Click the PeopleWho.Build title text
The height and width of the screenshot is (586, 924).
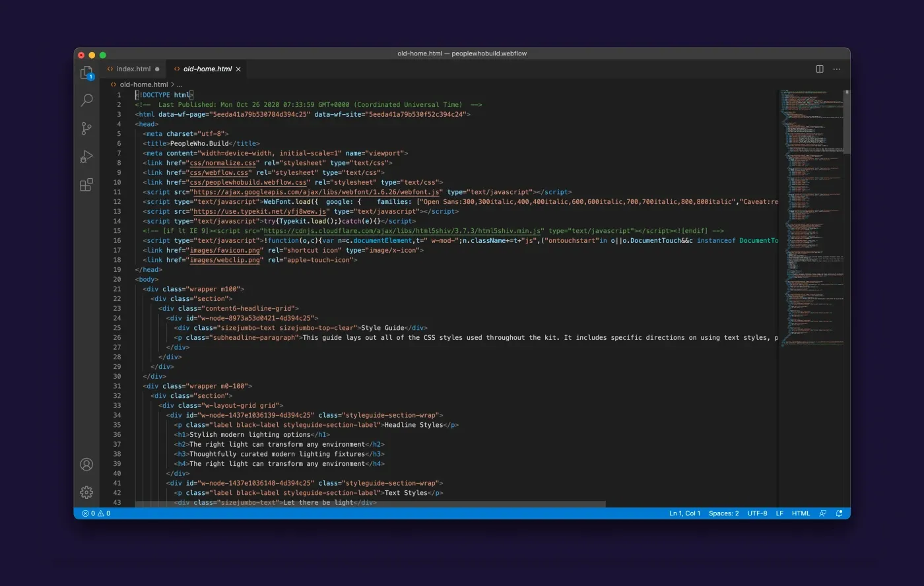click(x=199, y=144)
